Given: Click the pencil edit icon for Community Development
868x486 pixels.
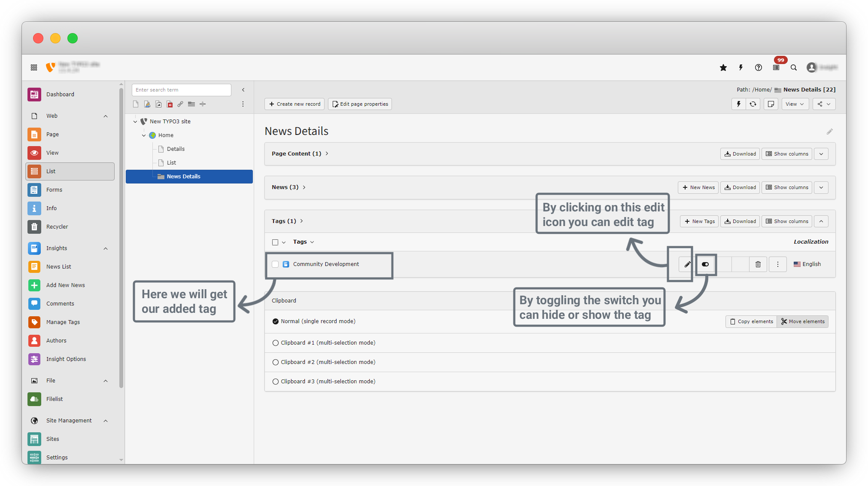Looking at the screenshot, I should coord(687,264).
